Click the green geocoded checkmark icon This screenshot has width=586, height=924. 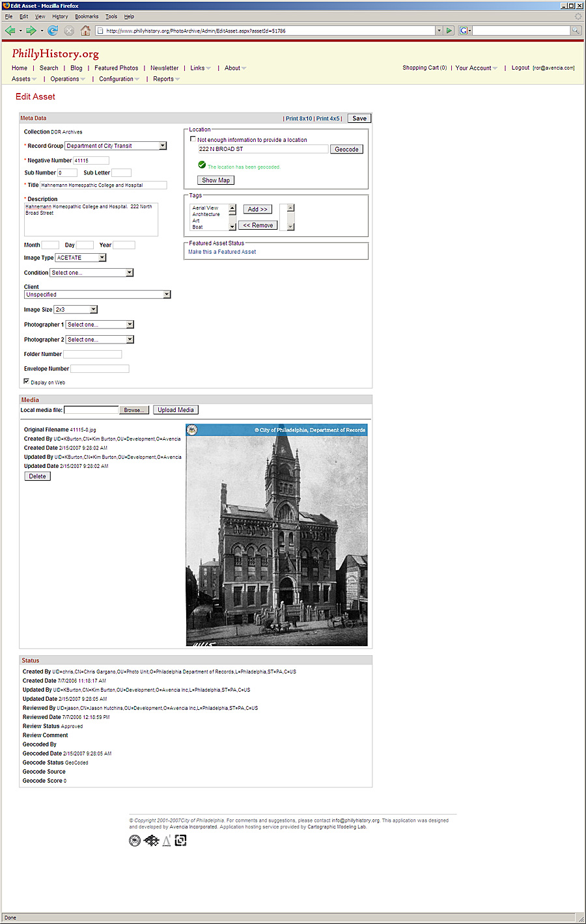point(202,165)
